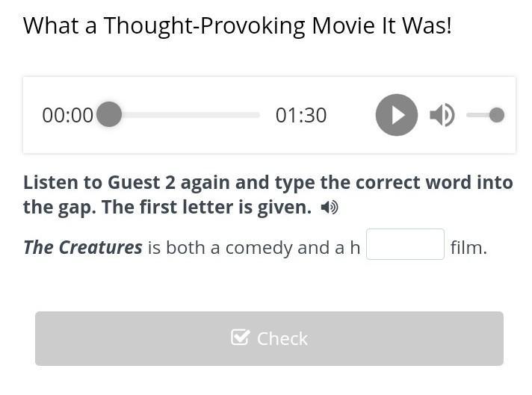The width and height of the screenshot is (532, 395).
Task: Click the 'What a Thought-Provoking Movie' heading
Action: click(237, 26)
